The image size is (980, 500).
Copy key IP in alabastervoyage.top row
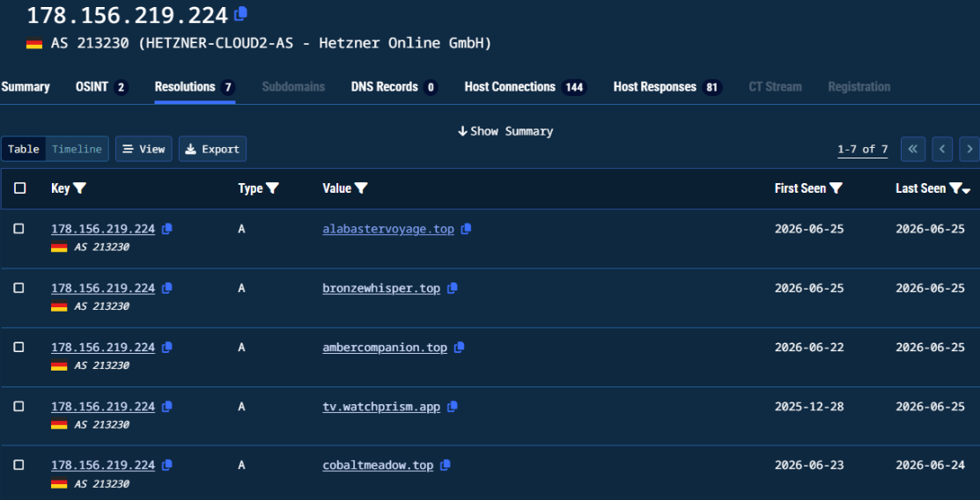(x=167, y=230)
